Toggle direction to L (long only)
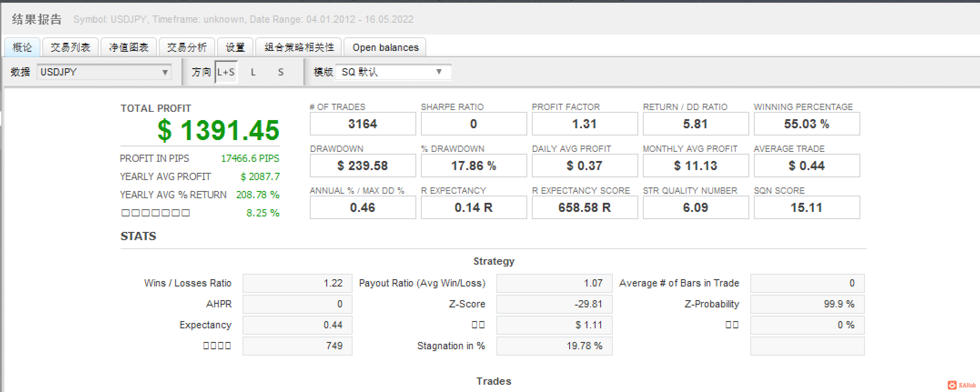Viewport: 980px width, 392px height. pyautogui.click(x=253, y=72)
